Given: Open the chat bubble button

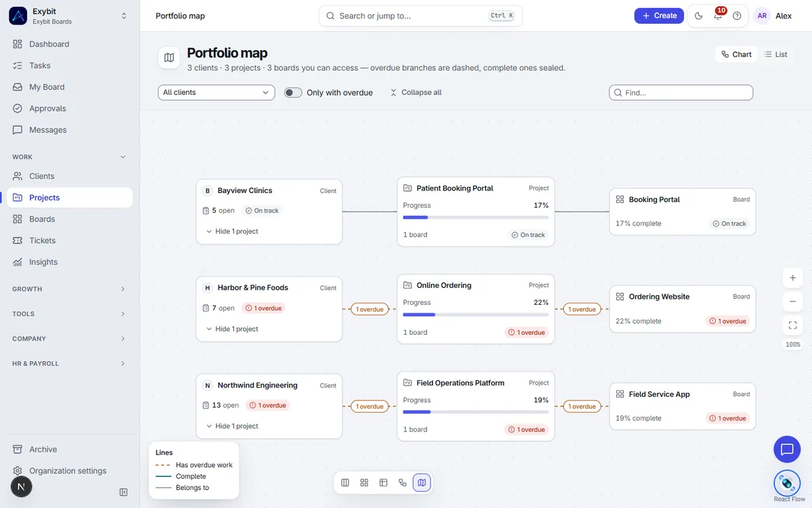Looking at the screenshot, I should 787,449.
